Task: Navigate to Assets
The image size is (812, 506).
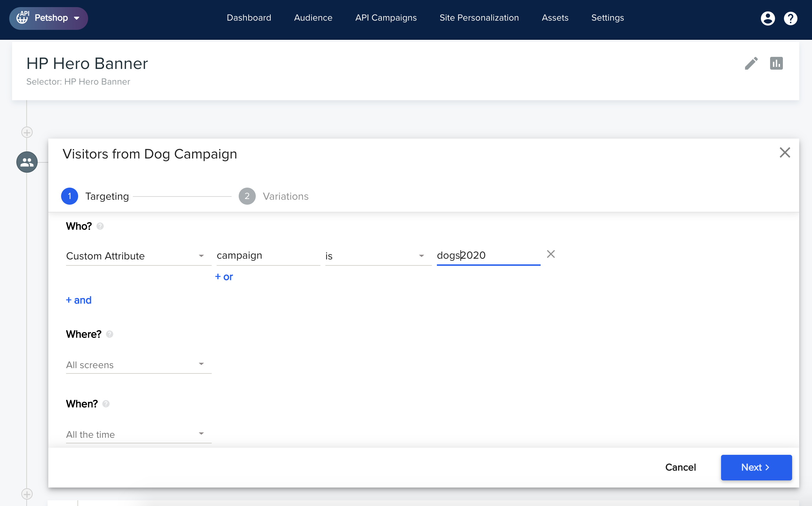Action: tap(555, 18)
